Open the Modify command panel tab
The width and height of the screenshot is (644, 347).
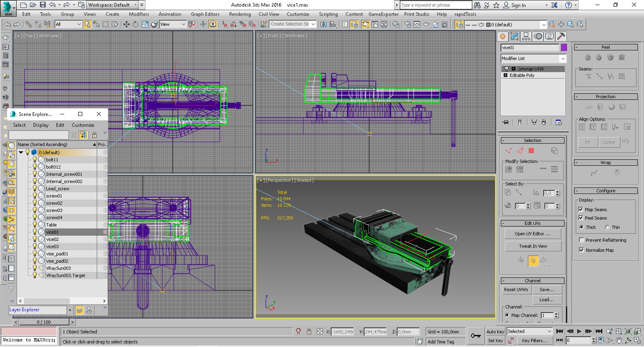[514, 36]
